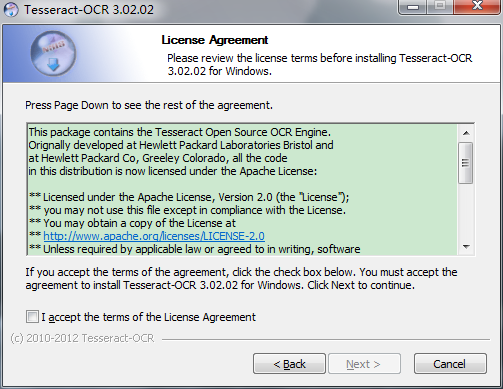Open the apache.org LICENSE-2.0 link
The width and height of the screenshot is (503, 389).
[x=154, y=236]
